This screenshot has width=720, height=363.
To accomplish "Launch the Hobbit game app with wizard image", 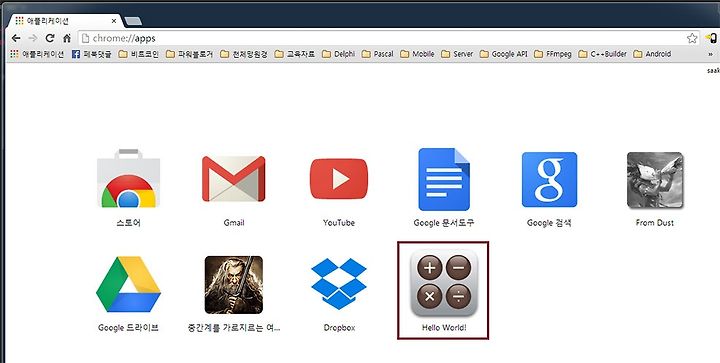I will (233, 285).
